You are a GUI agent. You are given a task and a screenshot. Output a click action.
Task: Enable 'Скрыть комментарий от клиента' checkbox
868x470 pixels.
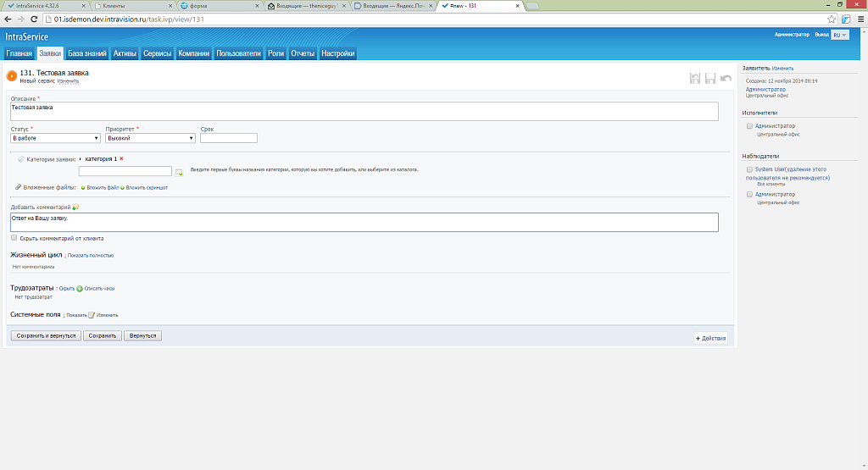point(14,238)
